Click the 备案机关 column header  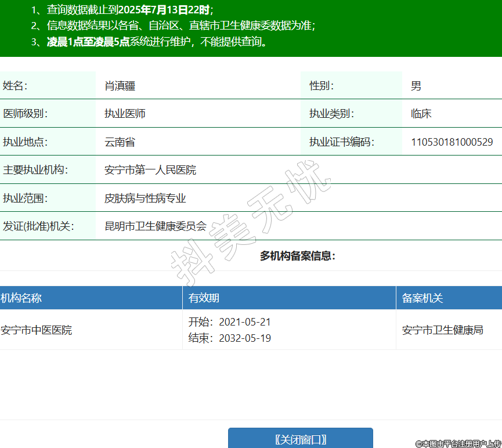pyautogui.click(x=422, y=298)
